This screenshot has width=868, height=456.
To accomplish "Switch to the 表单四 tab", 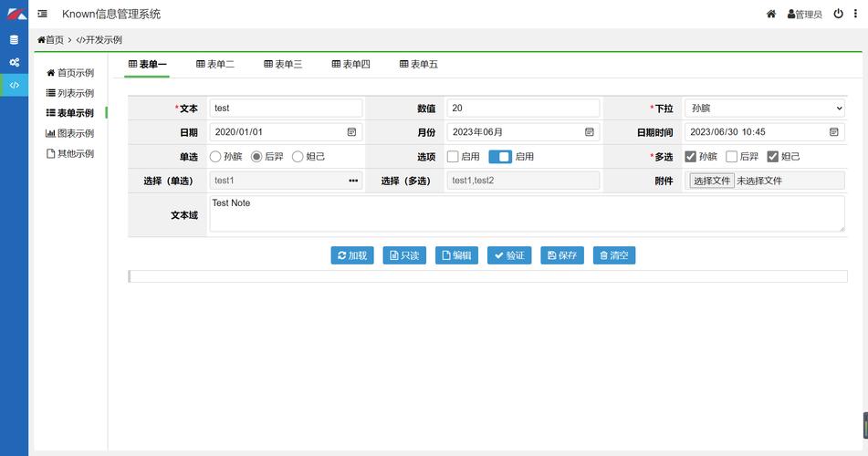I will (351, 64).
